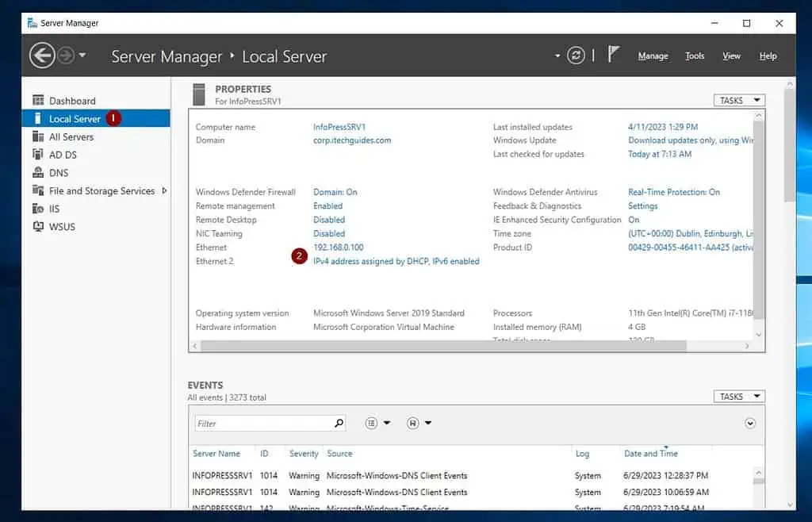The image size is (812, 522).
Task: Click the Remote Desktop Disabled link
Action: click(x=329, y=220)
